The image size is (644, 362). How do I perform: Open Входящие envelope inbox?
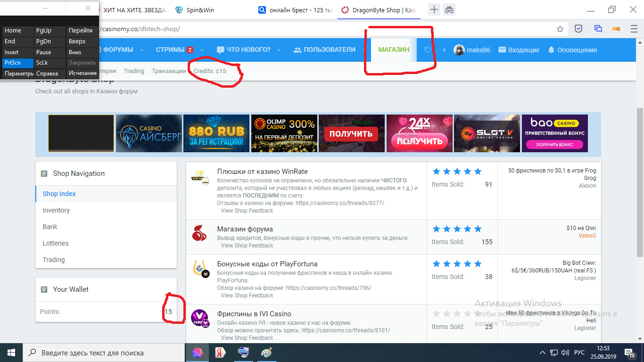coord(519,50)
